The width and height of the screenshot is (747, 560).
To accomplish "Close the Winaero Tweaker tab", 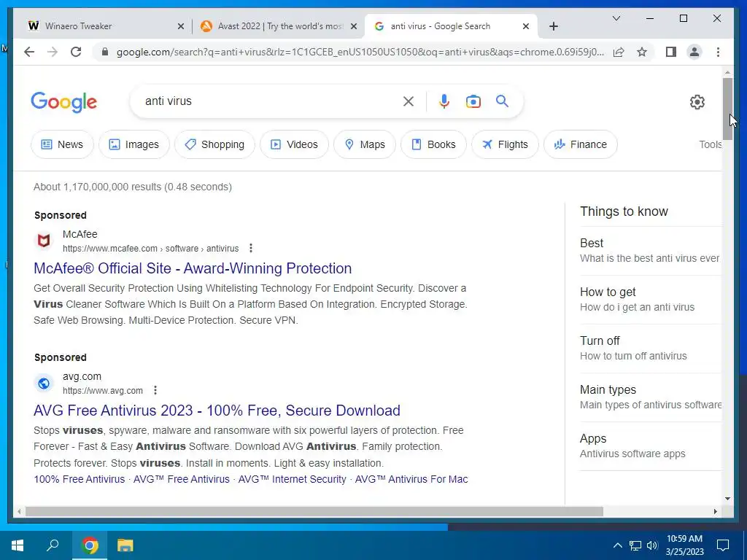I will 181,26.
